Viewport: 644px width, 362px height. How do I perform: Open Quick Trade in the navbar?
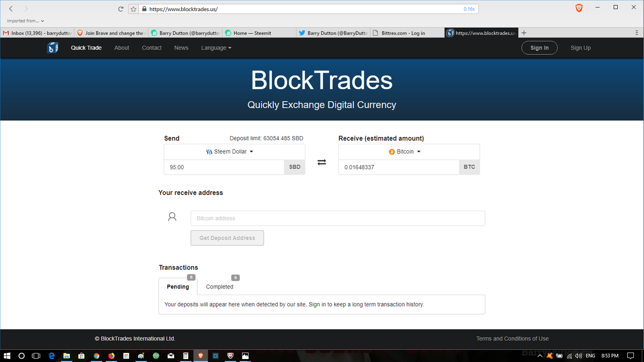tap(86, 48)
